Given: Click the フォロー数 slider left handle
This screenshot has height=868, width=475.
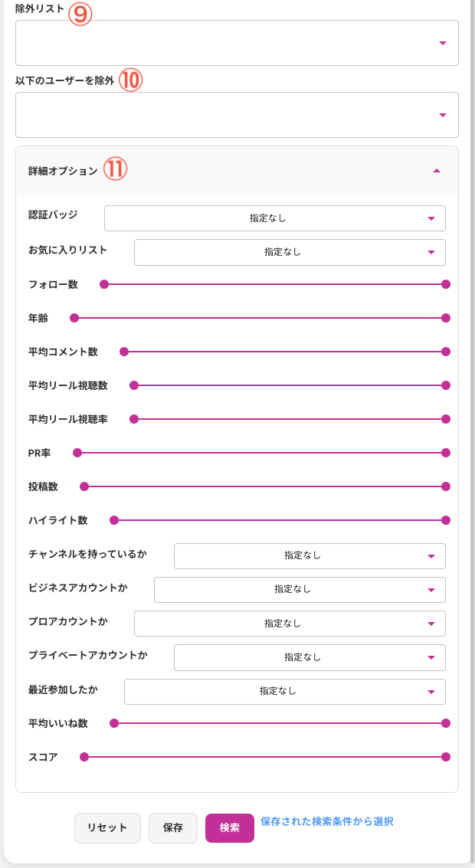Looking at the screenshot, I should (104, 284).
